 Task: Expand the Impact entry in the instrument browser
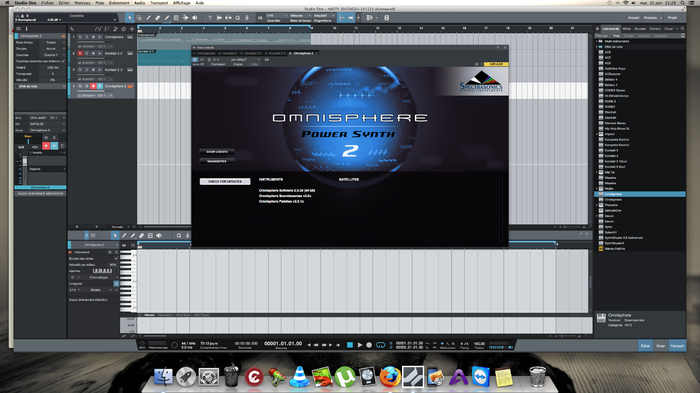[x=597, y=134]
